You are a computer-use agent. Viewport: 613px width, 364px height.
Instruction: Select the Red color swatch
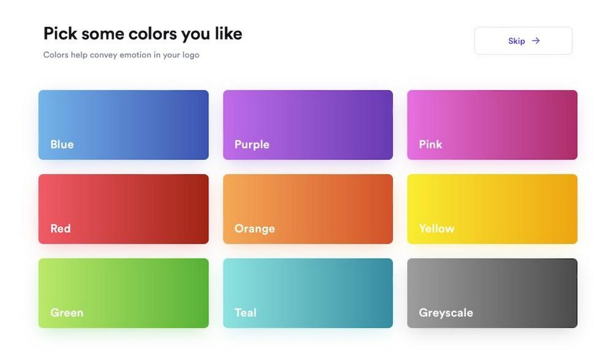123,209
